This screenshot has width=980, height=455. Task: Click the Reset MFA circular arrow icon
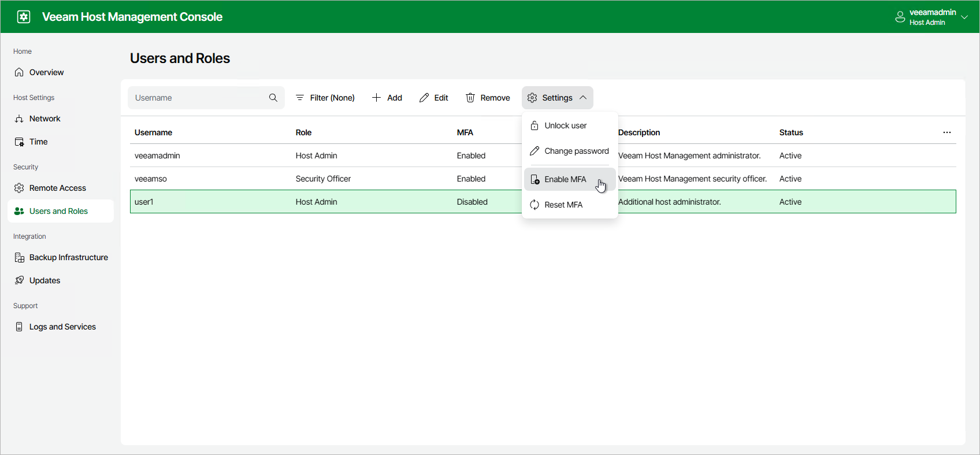(x=534, y=205)
